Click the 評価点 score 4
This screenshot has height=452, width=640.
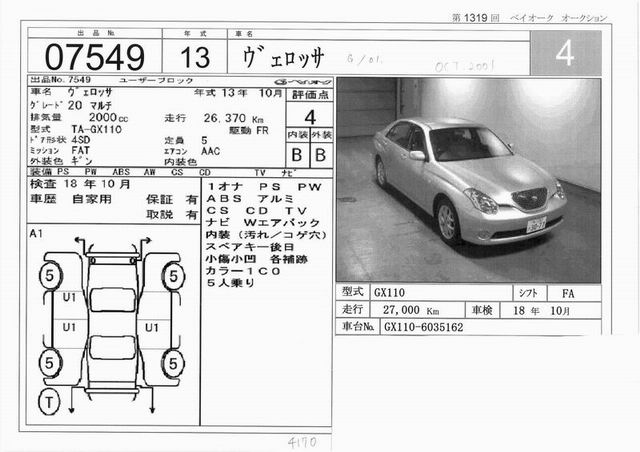point(310,118)
